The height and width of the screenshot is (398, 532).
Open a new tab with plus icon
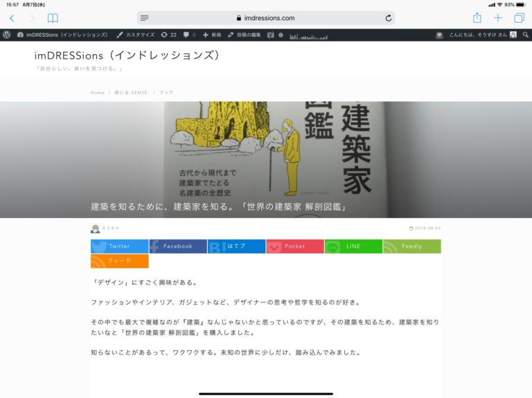pyautogui.click(x=498, y=18)
